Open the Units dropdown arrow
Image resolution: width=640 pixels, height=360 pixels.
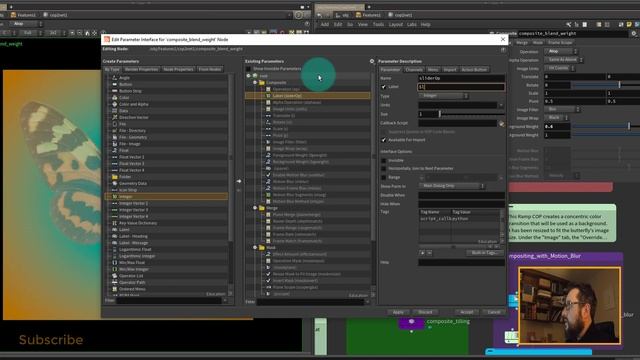coord(501,105)
